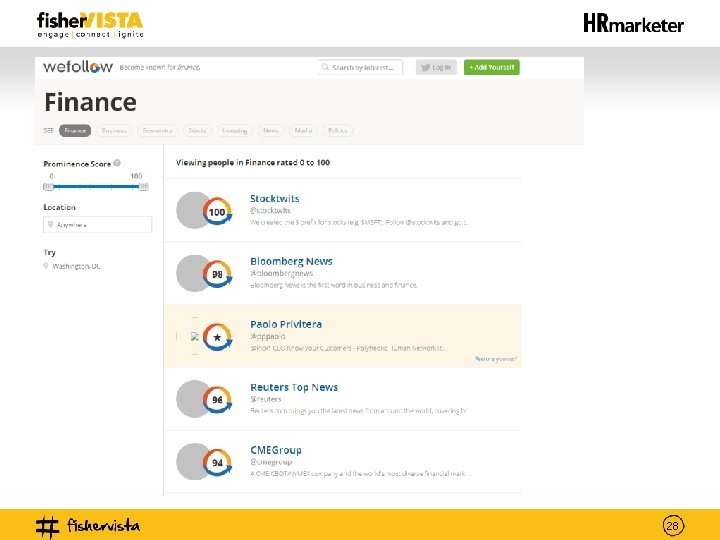
Task: Click the @reuters handle
Action: click(265, 399)
